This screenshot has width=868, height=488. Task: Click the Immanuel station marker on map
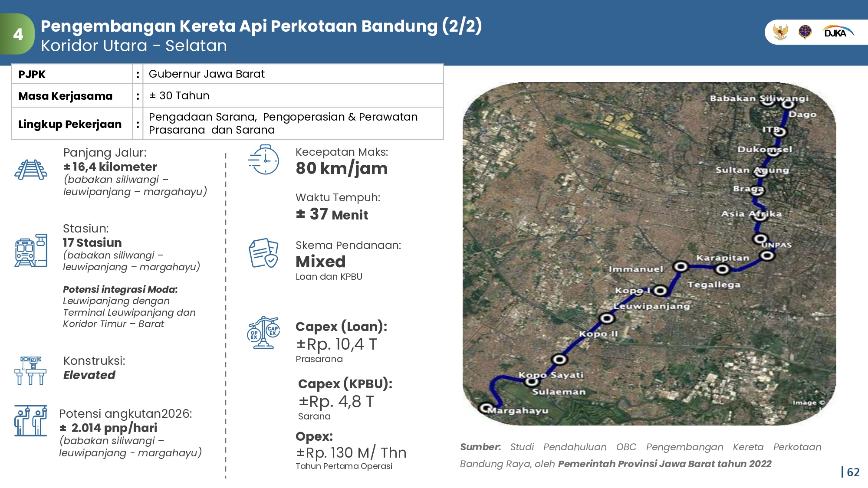pyautogui.click(x=681, y=266)
